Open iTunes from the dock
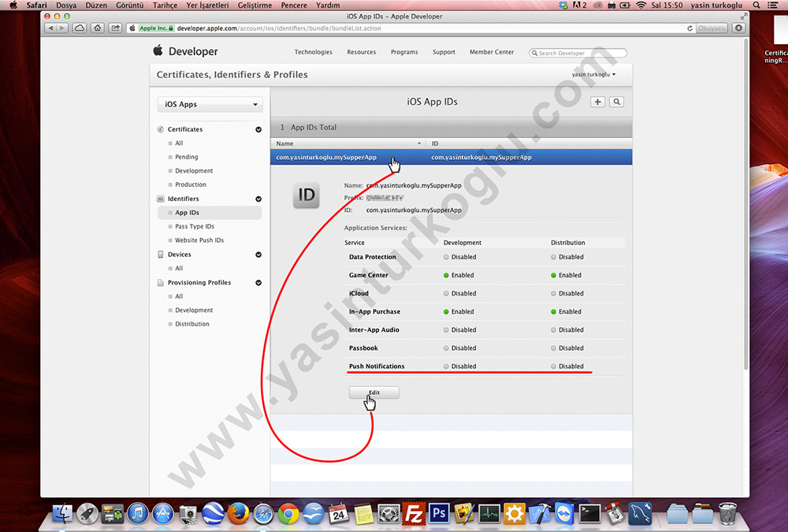The height and width of the screenshot is (532, 788). click(x=138, y=514)
